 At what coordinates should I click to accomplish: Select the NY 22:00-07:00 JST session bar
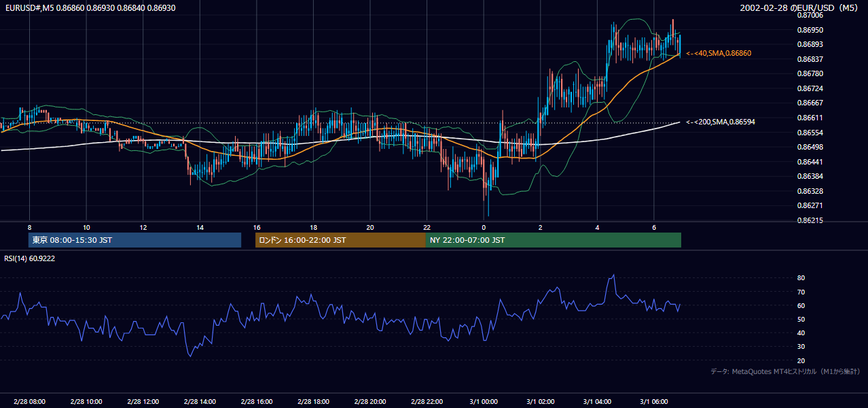(554, 240)
